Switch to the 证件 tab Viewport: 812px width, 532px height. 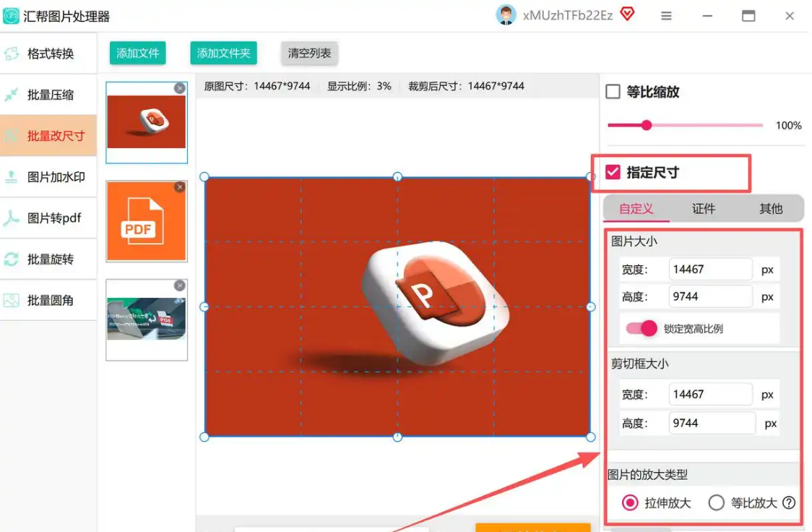pos(703,209)
